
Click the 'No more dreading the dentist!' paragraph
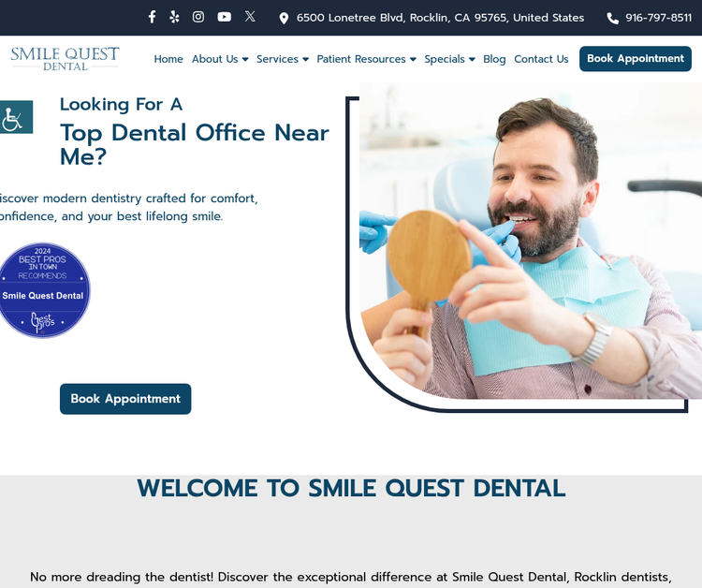coord(351,577)
